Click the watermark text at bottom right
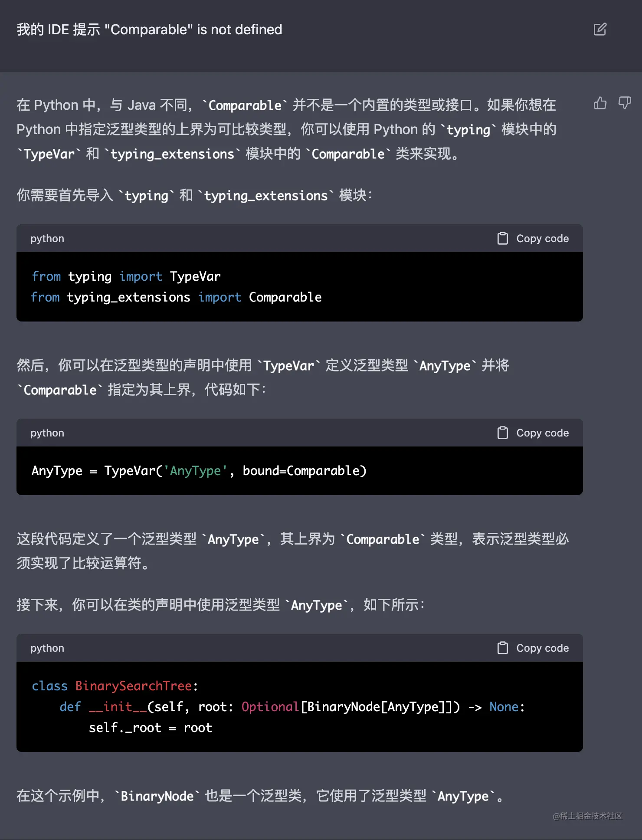This screenshot has height=840, width=642. tap(587, 816)
